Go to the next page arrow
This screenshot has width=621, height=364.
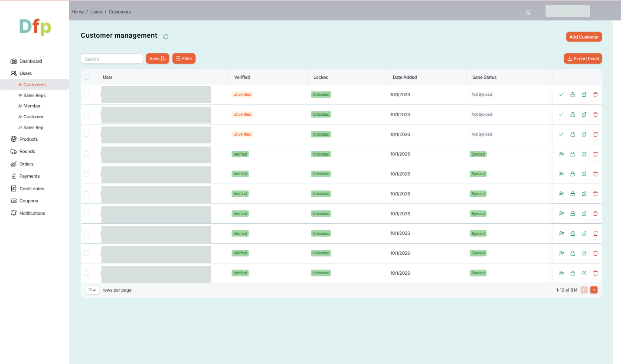[594, 290]
